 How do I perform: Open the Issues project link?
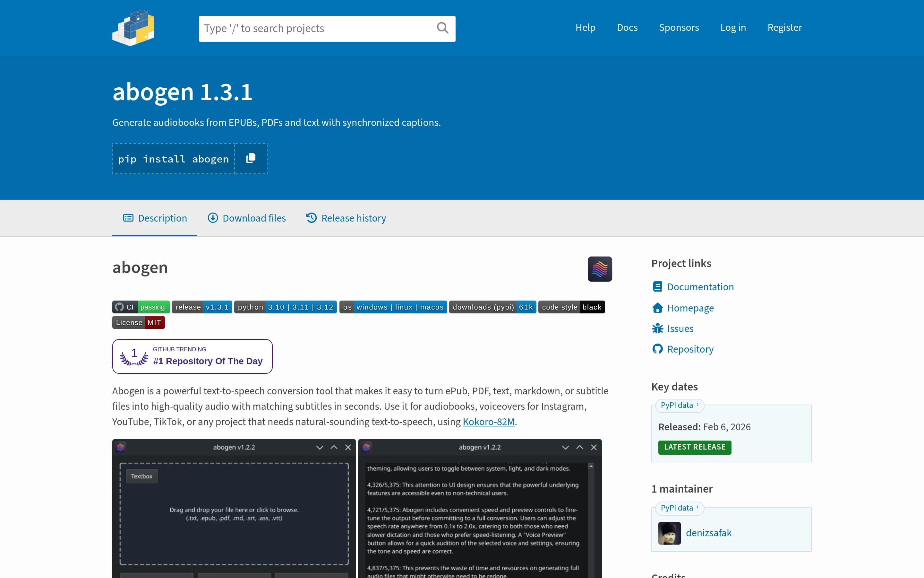point(680,328)
